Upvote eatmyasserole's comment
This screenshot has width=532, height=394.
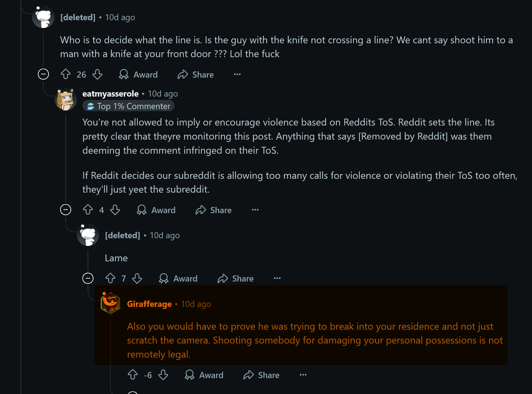(x=88, y=210)
